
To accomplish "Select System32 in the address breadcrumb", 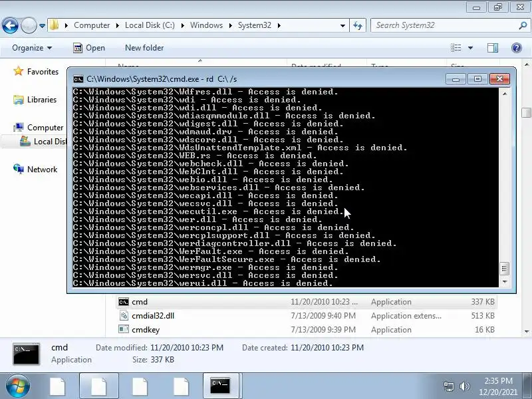I will pyautogui.click(x=255, y=25).
